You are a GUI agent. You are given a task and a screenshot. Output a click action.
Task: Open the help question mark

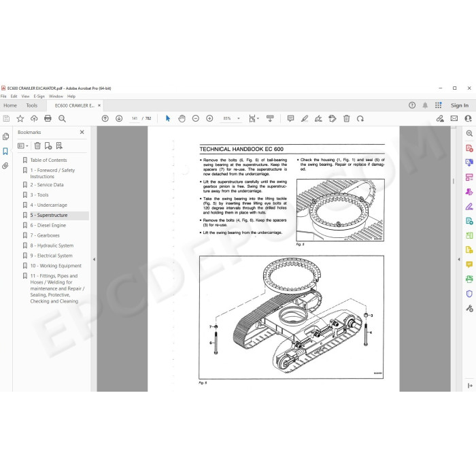412,105
